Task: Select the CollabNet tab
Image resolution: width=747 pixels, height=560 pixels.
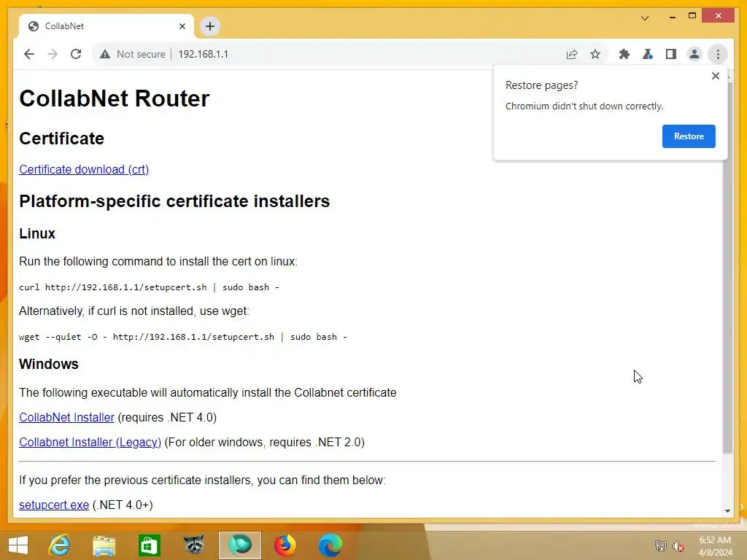Action: (107, 26)
